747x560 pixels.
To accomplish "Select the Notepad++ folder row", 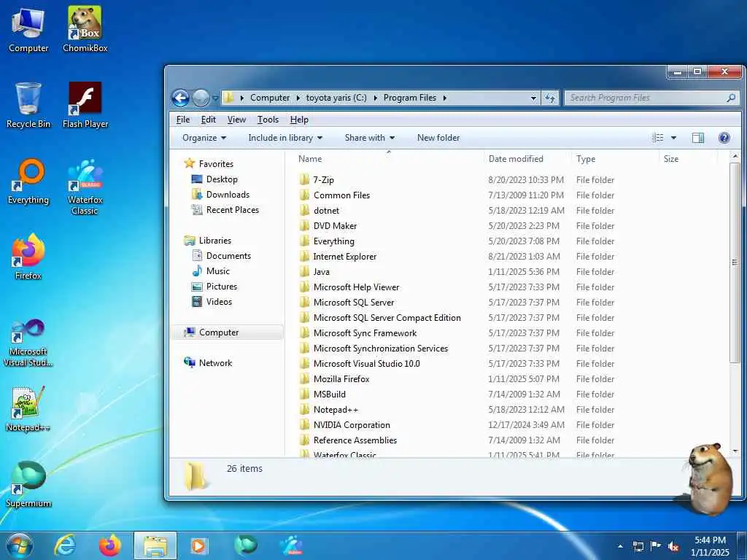I will coord(457,410).
